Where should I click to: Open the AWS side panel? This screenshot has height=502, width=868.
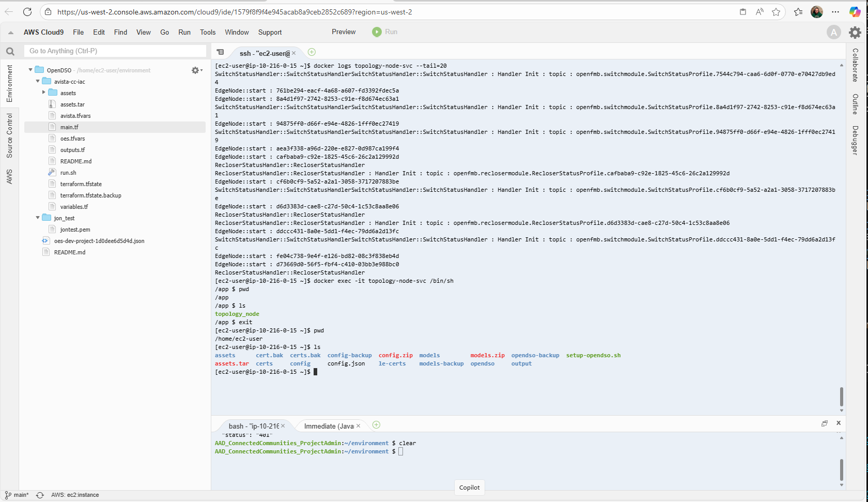(9, 176)
